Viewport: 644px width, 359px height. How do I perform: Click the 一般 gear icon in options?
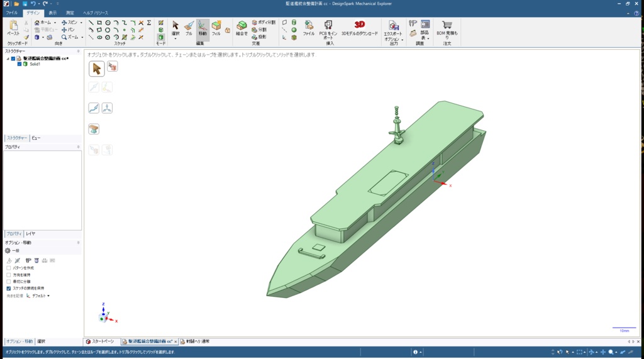click(8, 251)
